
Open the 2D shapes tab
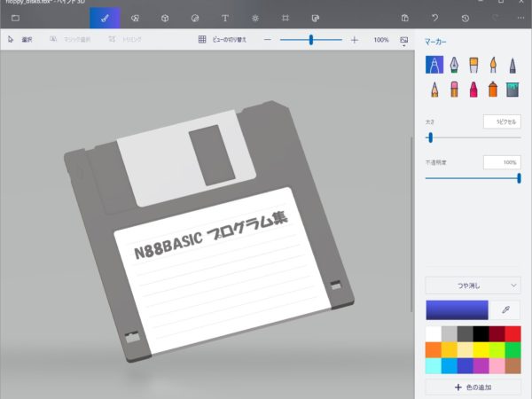pos(135,18)
